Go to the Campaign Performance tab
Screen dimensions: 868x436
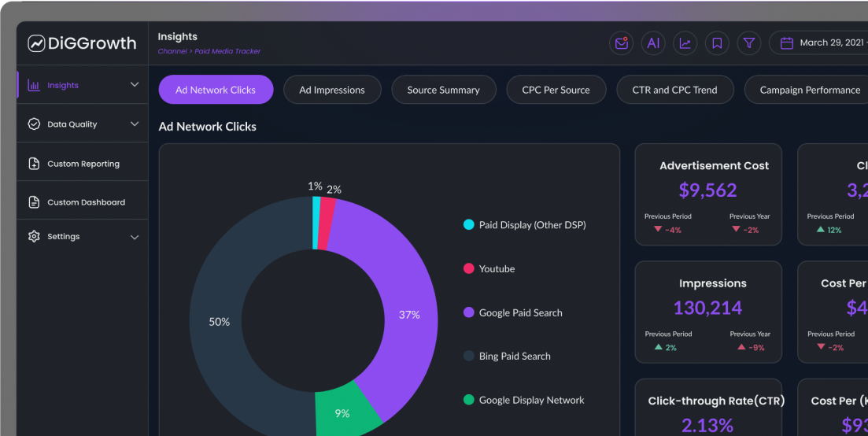tap(808, 90)
